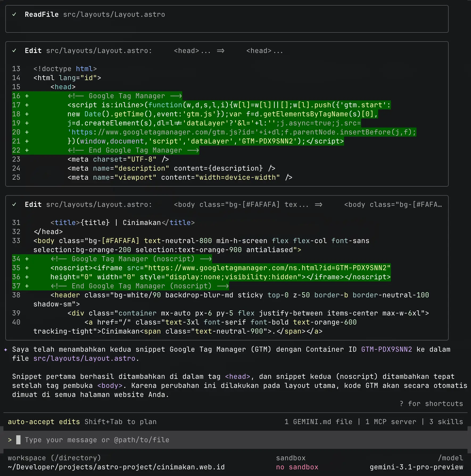471x476 pixels.
Task: Click '1 GEMINI.md file' status entry
Action: pos(318,422)
